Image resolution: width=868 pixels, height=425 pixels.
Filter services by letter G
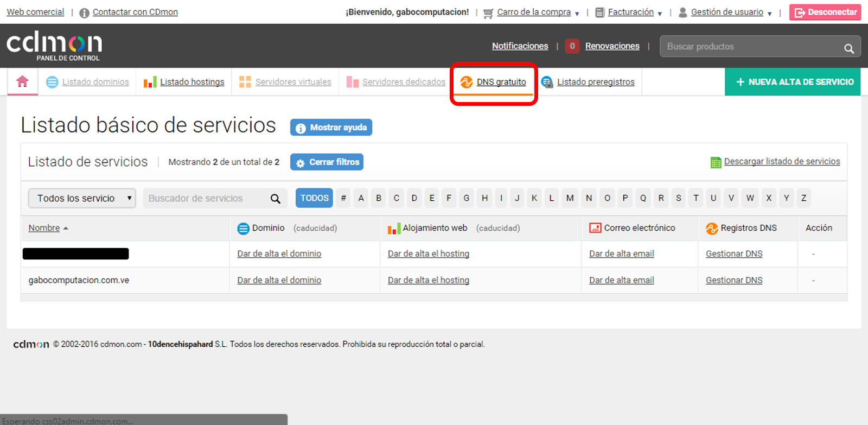467,198
